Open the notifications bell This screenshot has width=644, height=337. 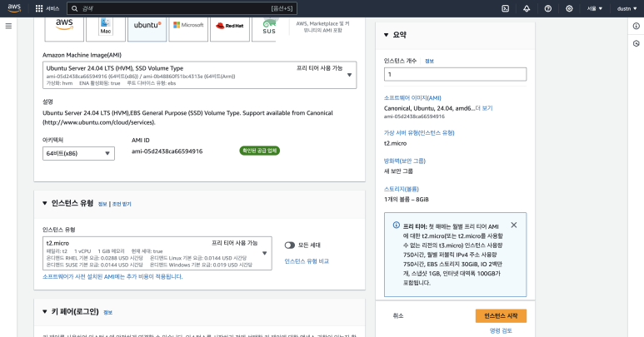coord(527,8)
